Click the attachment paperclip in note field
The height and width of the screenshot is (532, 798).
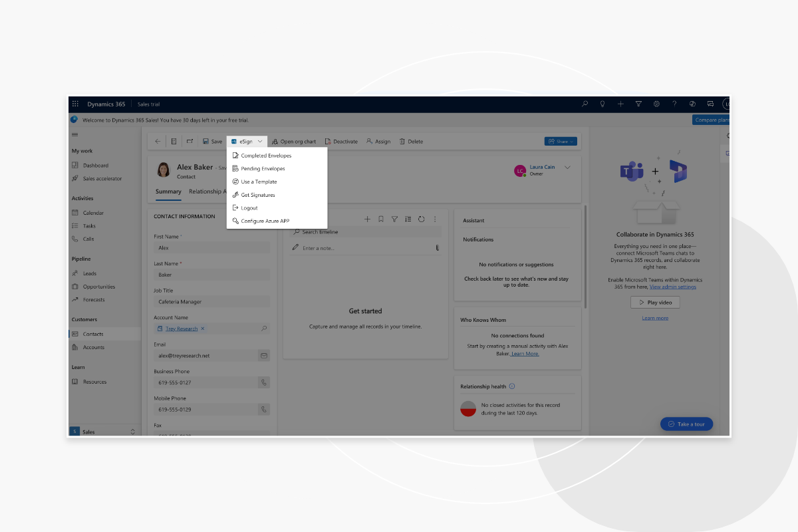pyautogui.click(x=438, y=247)
